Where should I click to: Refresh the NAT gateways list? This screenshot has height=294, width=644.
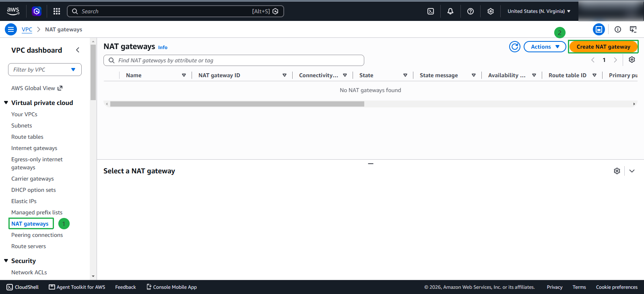[x=515, y=47]
